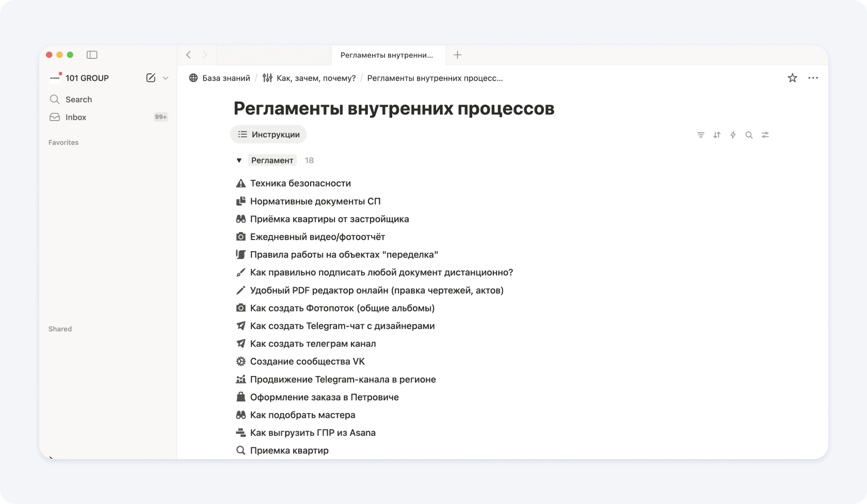Open Inbox in the sidebar

tap(76, 117)
